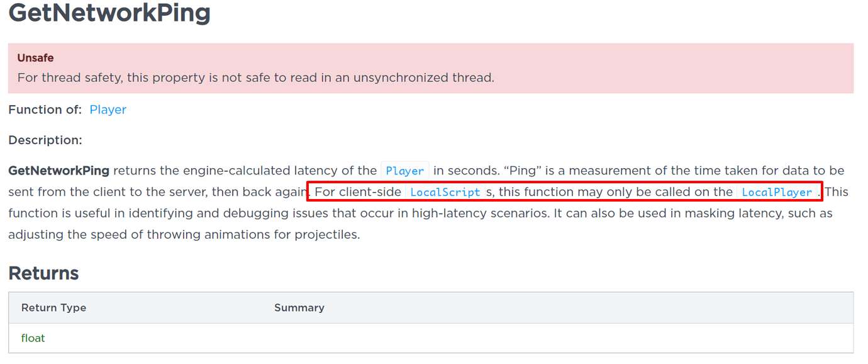The height and width of the screenshot is (364, 868).
Task: Click the phrase high-latency scenarios
Action: coord(479,213)
